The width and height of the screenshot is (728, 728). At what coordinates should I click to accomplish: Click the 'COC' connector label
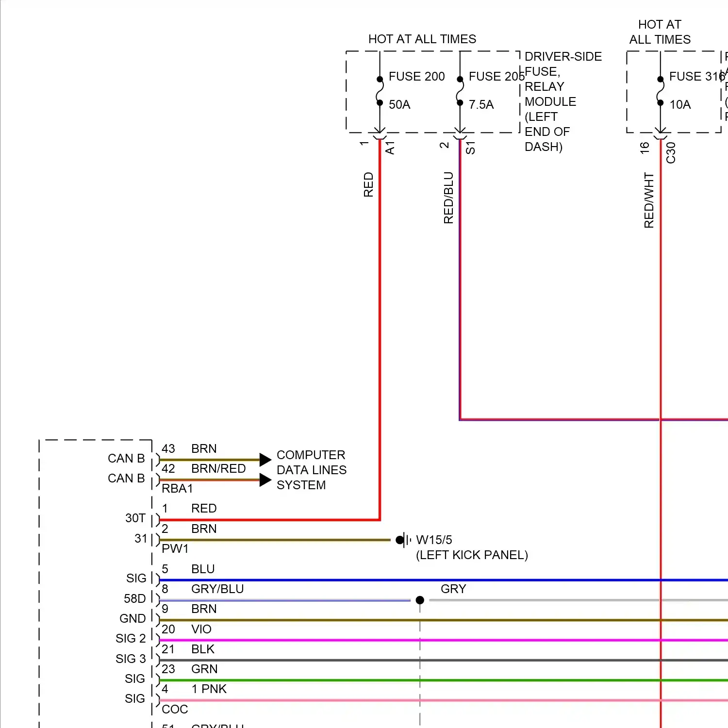tap(175, 709)
